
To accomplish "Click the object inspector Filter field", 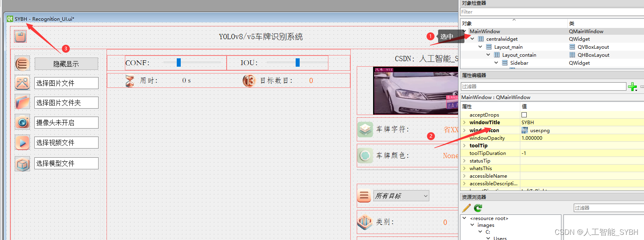I will [552, 12].
